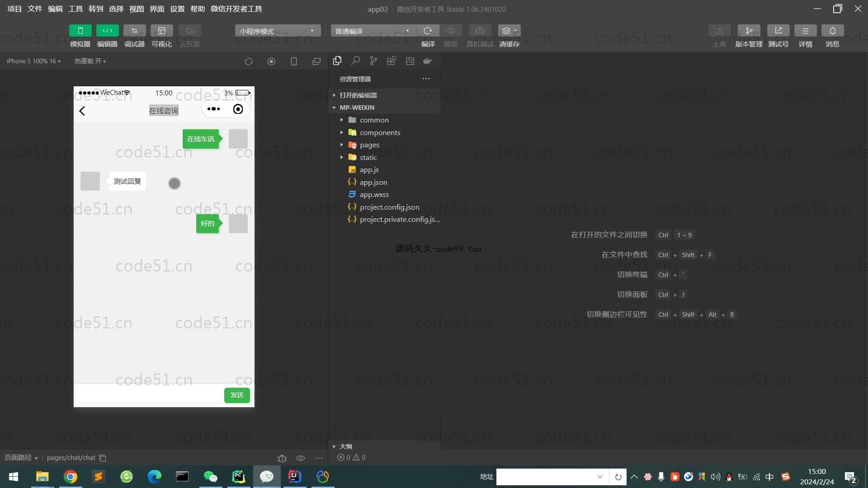Click the compile refresh icon
Image resolution: width=868 pixels, height=488 pixels.
coord(428,31)
